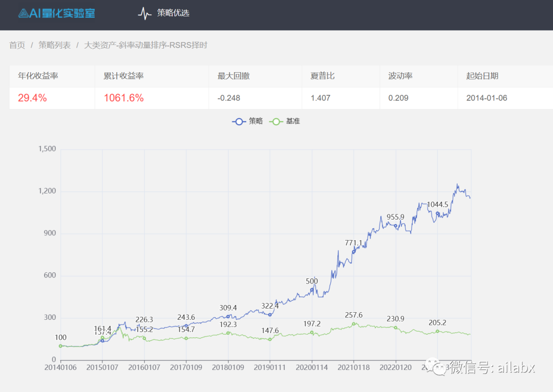Toggle the 基准 series in chart legend

[285, 121]
